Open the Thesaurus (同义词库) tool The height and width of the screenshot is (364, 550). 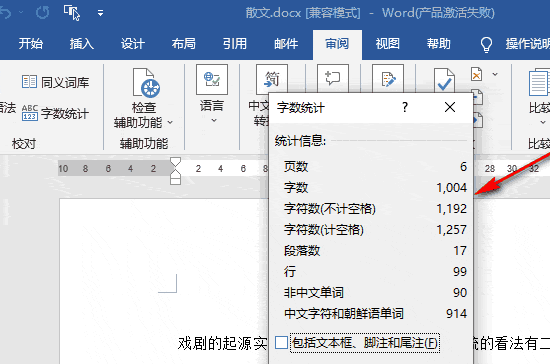(x=55, y=82)
